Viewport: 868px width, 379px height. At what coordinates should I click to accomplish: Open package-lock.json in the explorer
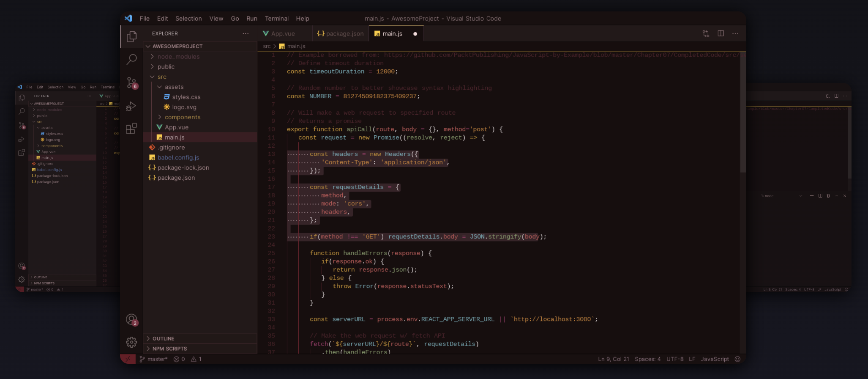(200, 168)
